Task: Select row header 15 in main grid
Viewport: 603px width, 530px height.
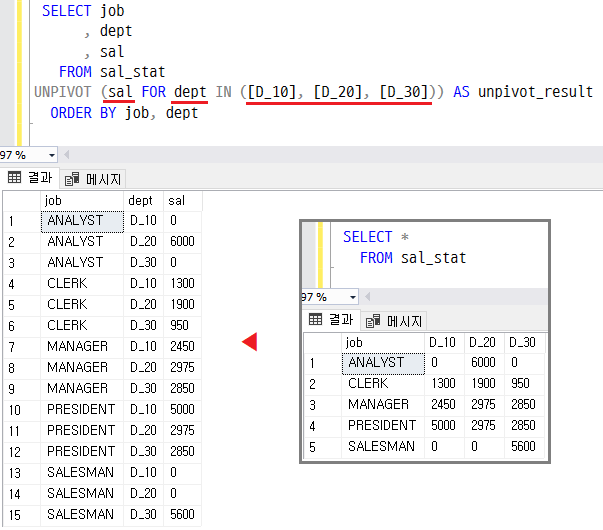Action: tap(22, 515)
